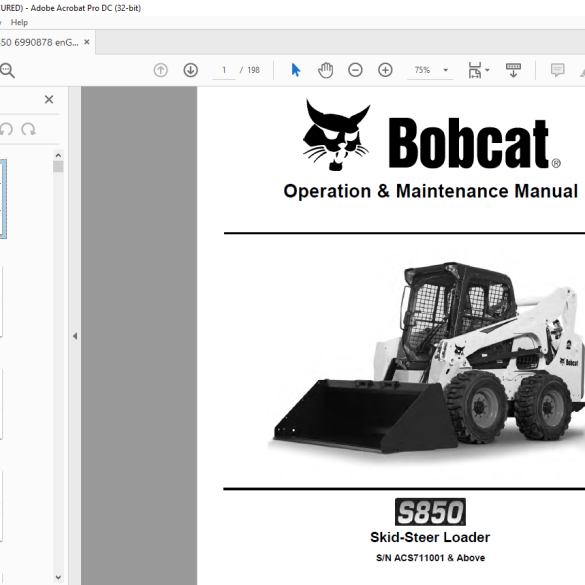Screen dimensions: 585x585
Task: Zoom out with the minus button
Action: [355, 70]
